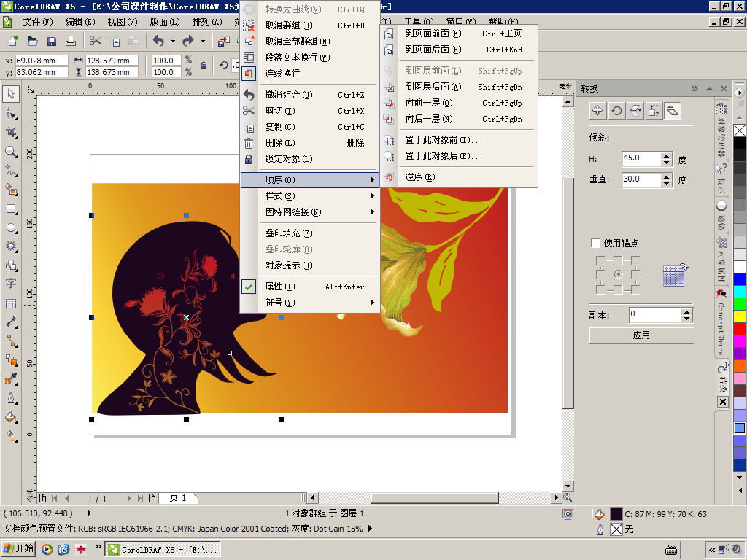Select the Table tool

click(11, 303)
